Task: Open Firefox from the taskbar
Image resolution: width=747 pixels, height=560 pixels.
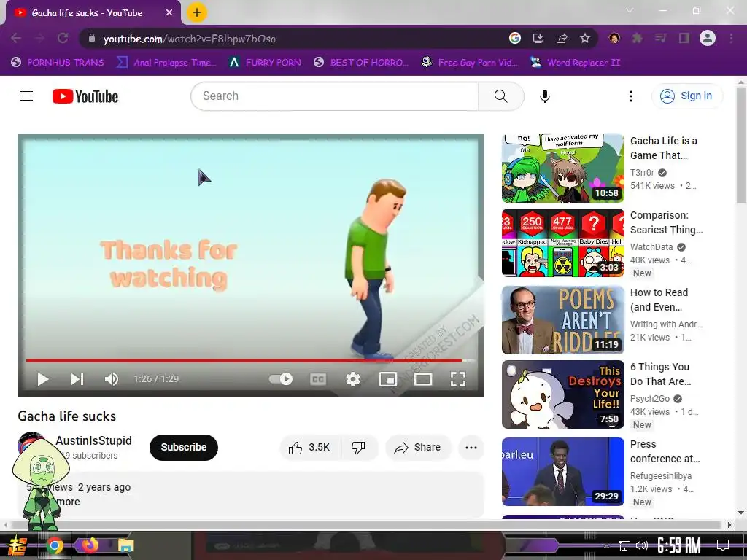Action: 90,545
